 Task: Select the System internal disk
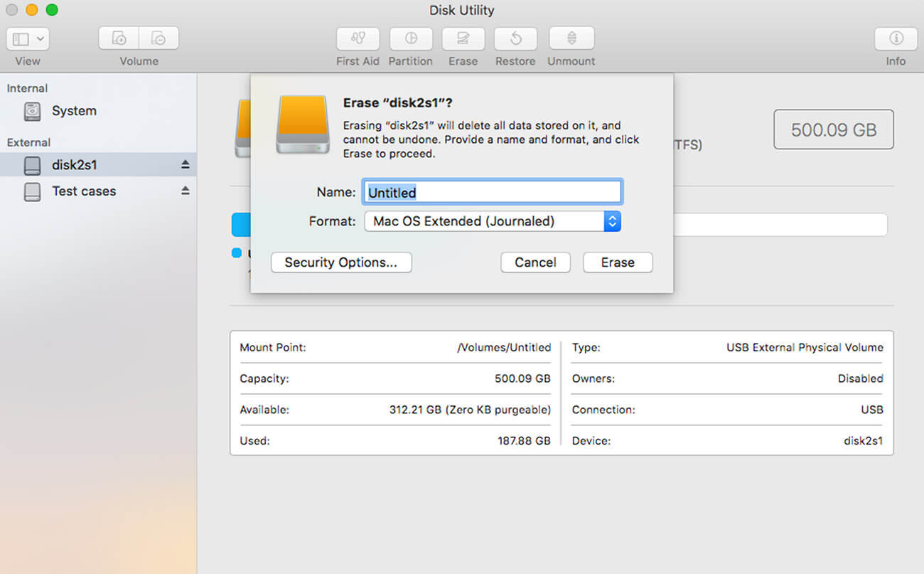(98, 111)
